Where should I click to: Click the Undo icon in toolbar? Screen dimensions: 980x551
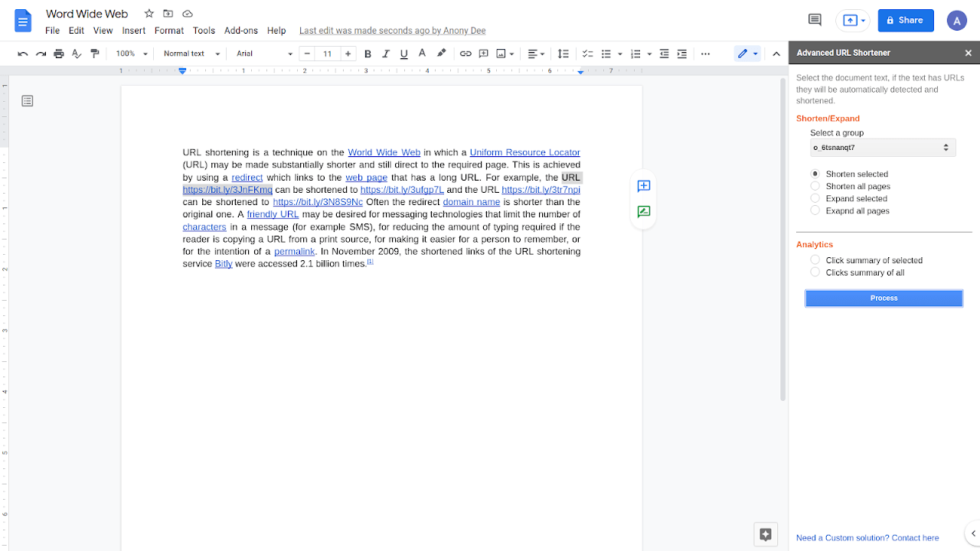[x=23, y=54]
